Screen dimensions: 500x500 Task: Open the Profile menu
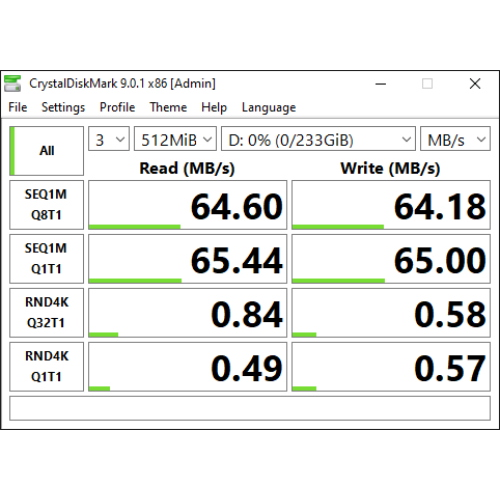117,107
